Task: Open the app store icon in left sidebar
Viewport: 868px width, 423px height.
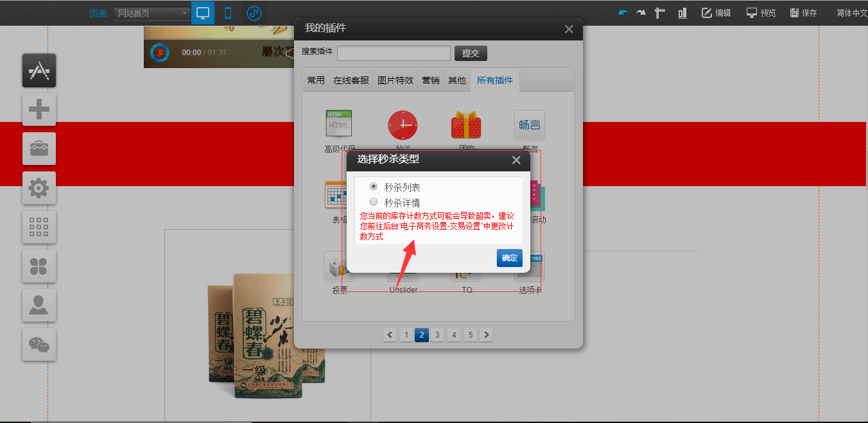Action: 39,71
